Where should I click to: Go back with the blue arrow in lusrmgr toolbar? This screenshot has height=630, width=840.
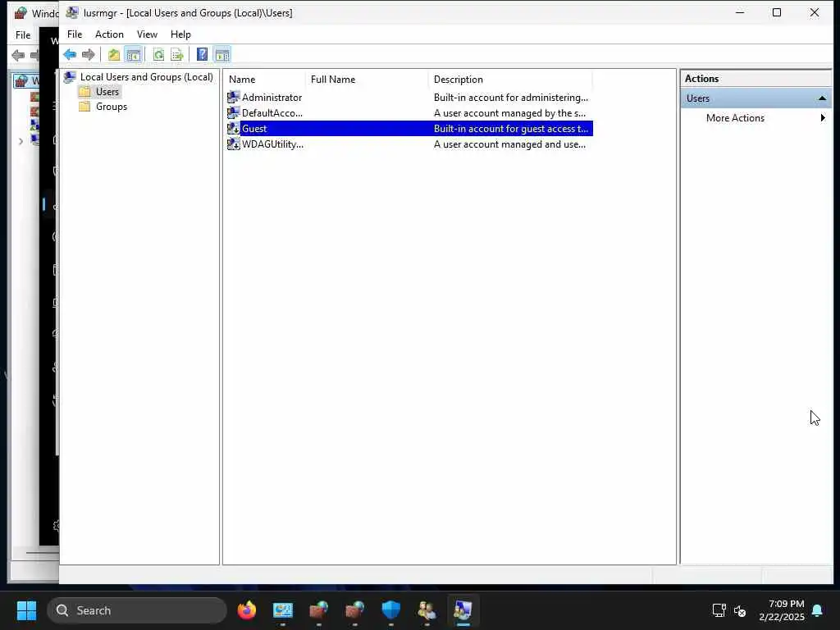tap(70, 54)
